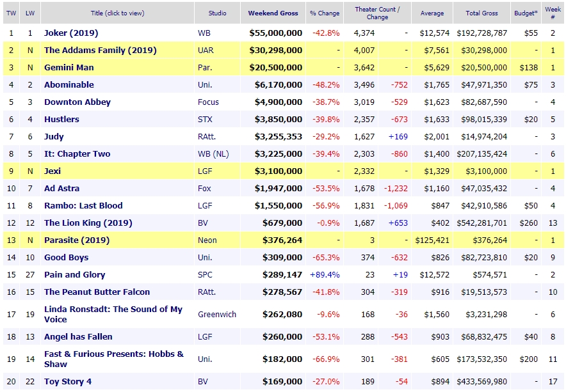
Task: Click the Fox studio for Ad Astra
Action: (x=204, y=189)
